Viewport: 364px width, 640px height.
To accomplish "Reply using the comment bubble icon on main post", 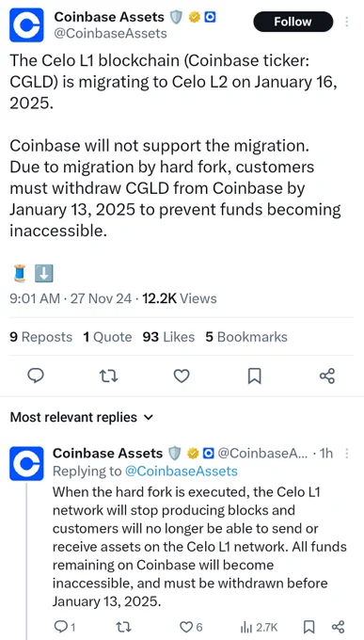I will coord(36,376).
